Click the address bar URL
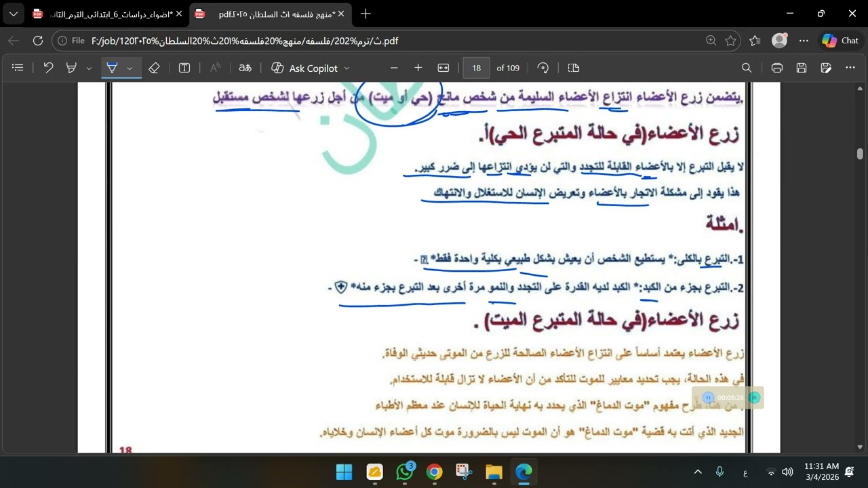Screen dimensions: 868x488 [244, 41]
